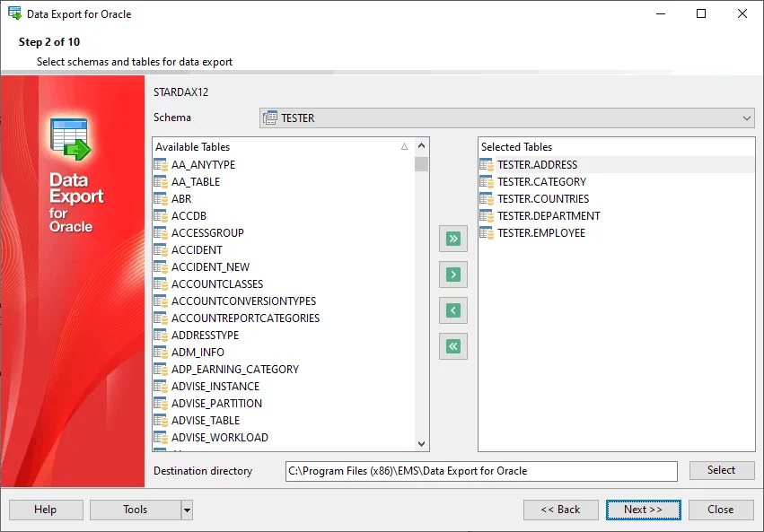Click the Selected Tables column header
This screenshot has width=764, height=532.
pyautogui.click(x=617, y=146)
